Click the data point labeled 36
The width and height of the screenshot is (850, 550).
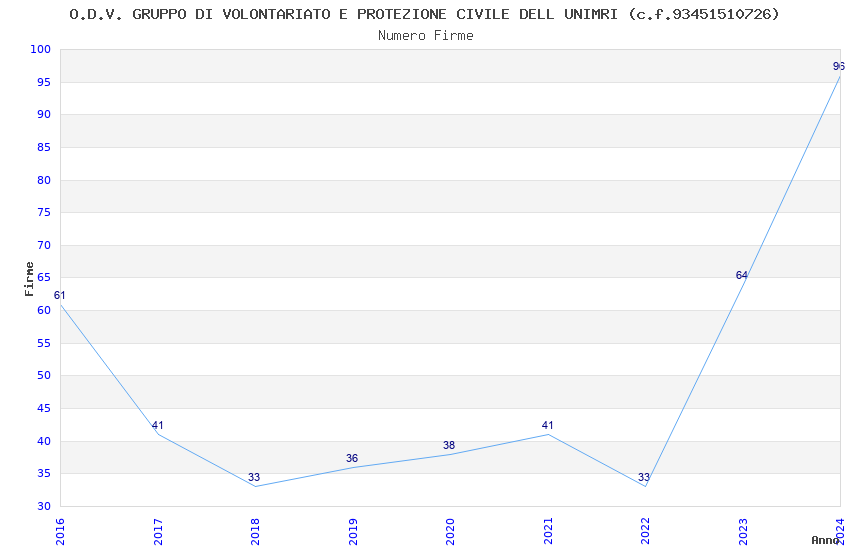click(353, 467)
